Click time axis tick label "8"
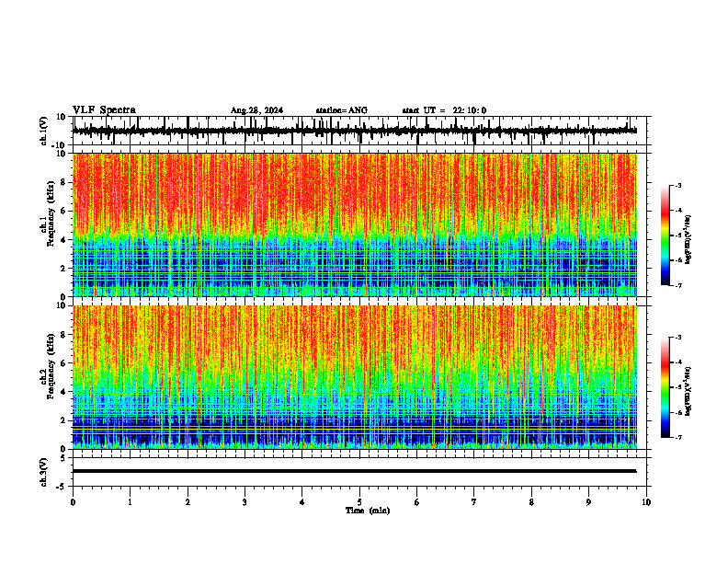Screen dimensions: 728x563 coord(531,502)
